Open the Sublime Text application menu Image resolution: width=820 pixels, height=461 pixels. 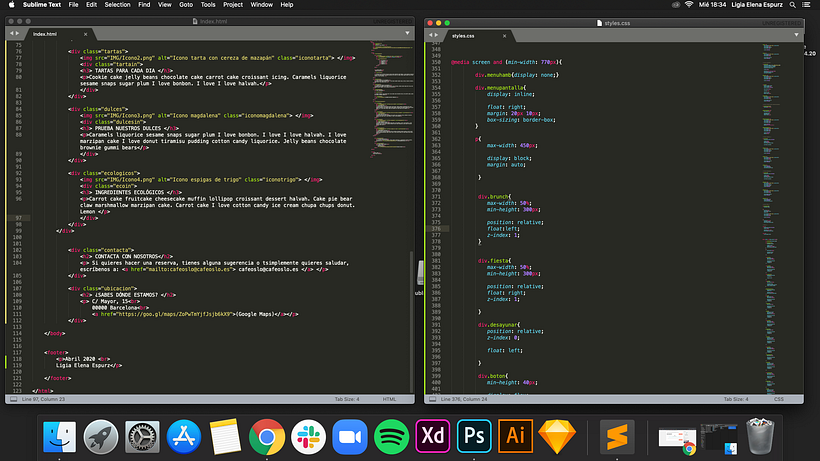point(42,5)
